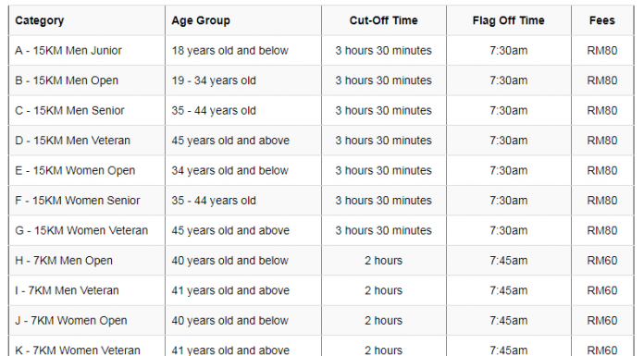Image resolution: width=644 pixels, height=356 pixels.
Task: Click the Age Group column header
Action: tap(243, 20)
